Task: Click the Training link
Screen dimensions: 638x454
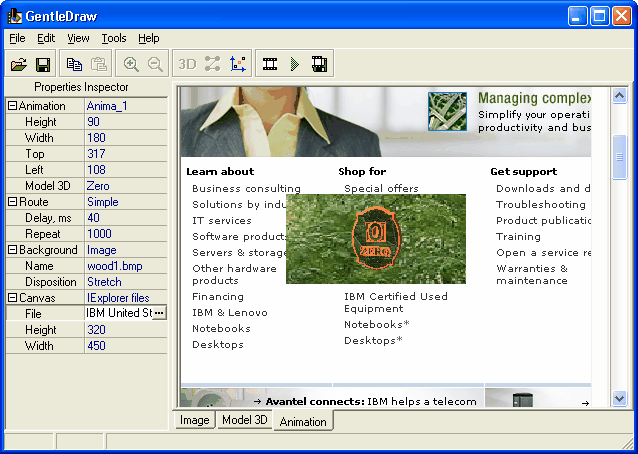Action: click(518, 236)
